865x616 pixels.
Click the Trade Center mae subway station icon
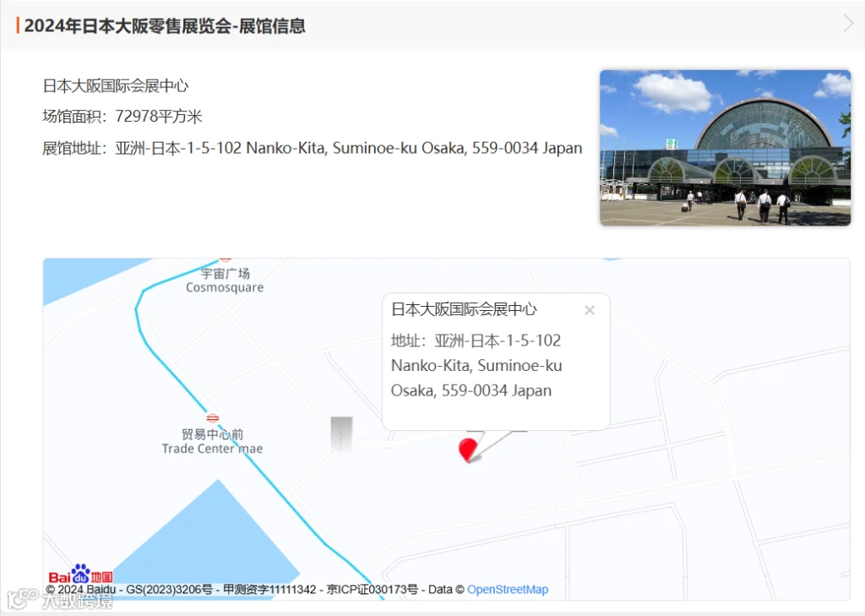(212, 417)
